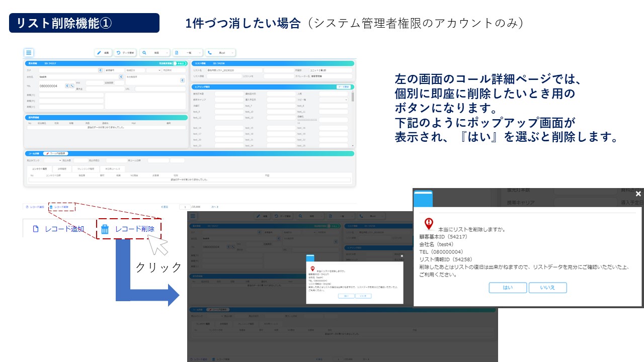Viewport: 644px width, 362px height.
Task: Click enlarged レコード削除 label in callout
Action: pyautogui.click(x=135, y=229)
